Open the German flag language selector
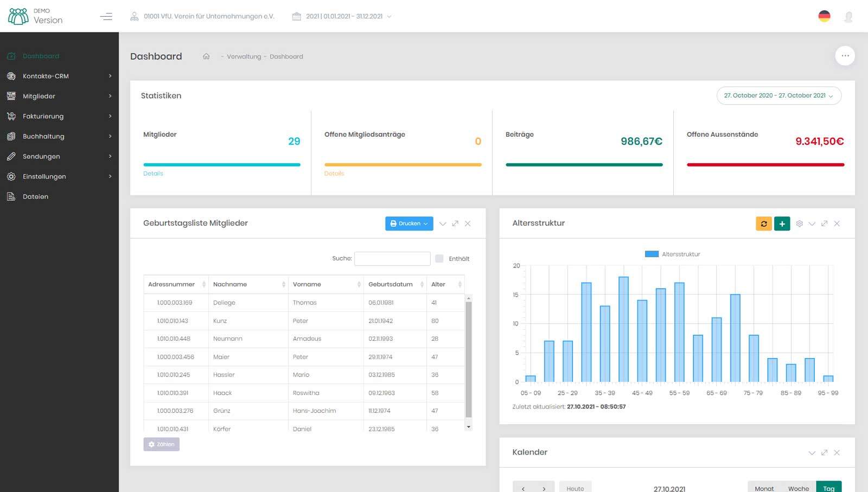The width and height of the screenshot is (868, 492). click(x=824, y=16)
